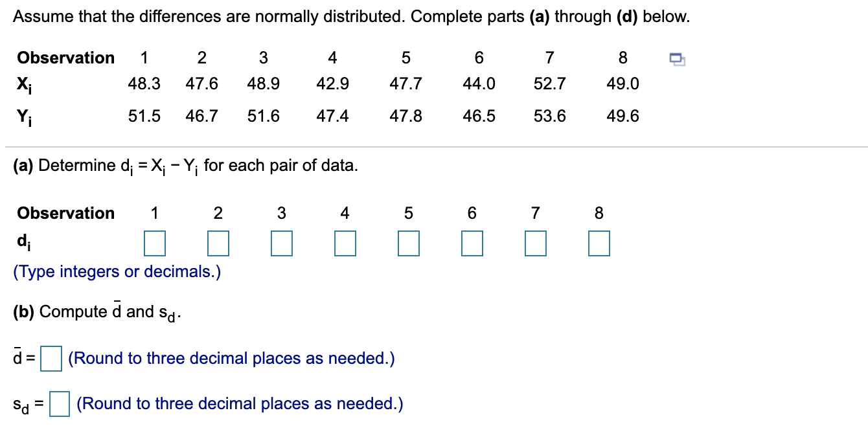Viewport: 868px width, 426px height.
Task: Click the d₆ answer field
Action: coord(472,242)
